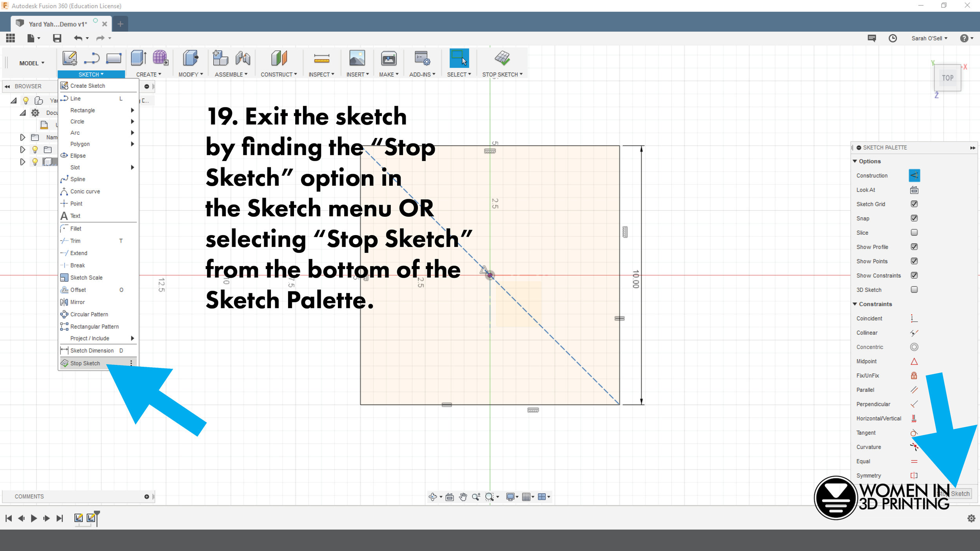The image size is (980, 551).
Task: Click the Offset tool
Action: click(78, 289)
